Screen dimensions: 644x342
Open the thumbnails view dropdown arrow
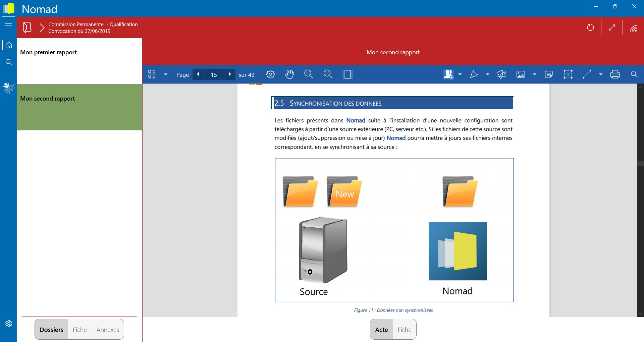coord(165,74)
